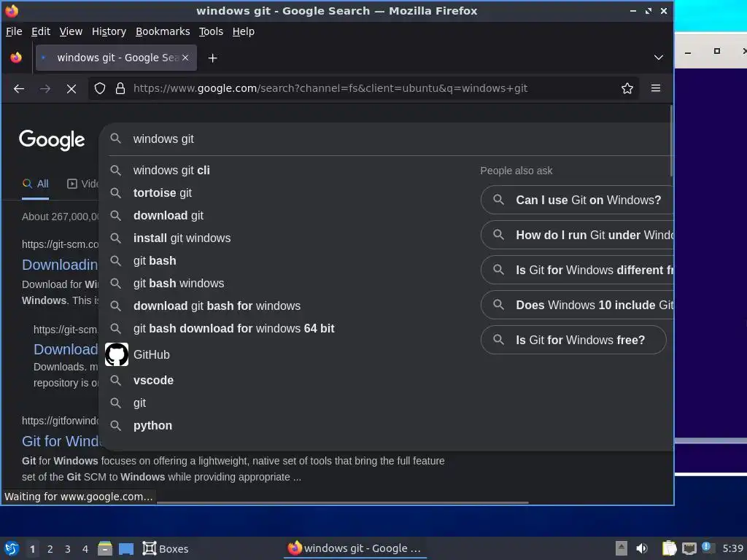Click the vertical page scrollbar
This screenshot has width=747, height=560.
(671, 141)
